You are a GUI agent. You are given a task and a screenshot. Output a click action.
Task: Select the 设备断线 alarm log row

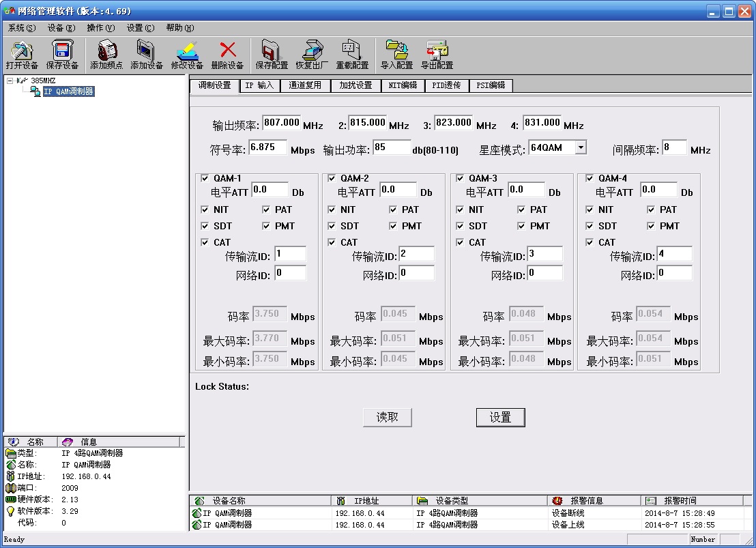click(x=465, y=513)
